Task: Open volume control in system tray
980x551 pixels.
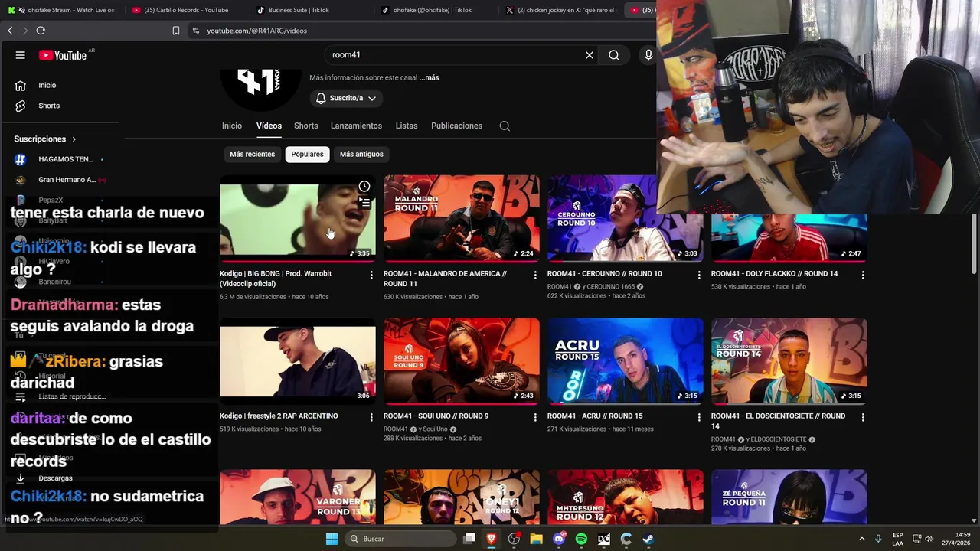Action: (x=928, y=539)
